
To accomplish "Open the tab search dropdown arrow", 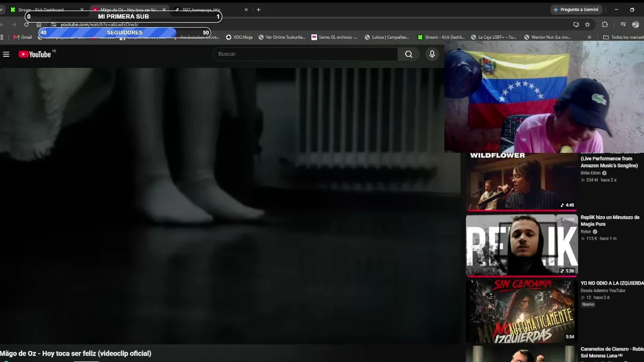I will coord(2,10).
